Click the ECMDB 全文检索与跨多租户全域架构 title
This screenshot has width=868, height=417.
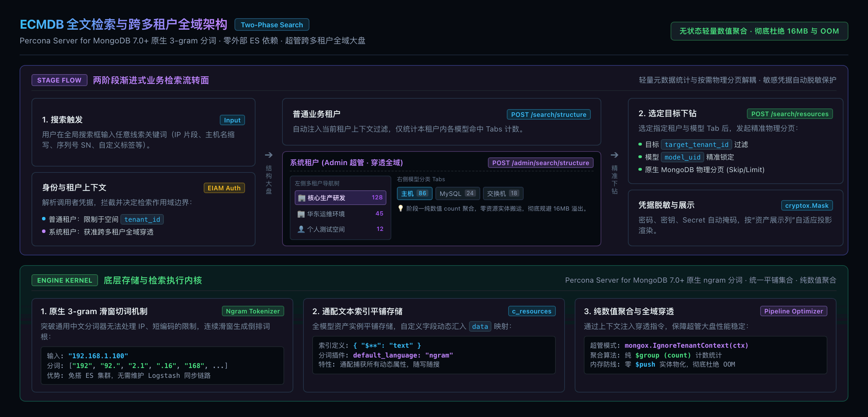pyautogui.click(x=124, y=24)
